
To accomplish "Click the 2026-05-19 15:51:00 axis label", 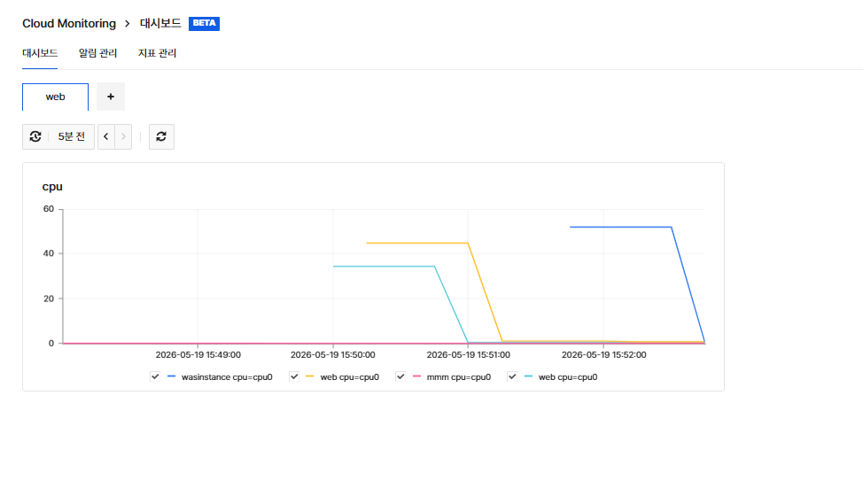I will 469,355.
